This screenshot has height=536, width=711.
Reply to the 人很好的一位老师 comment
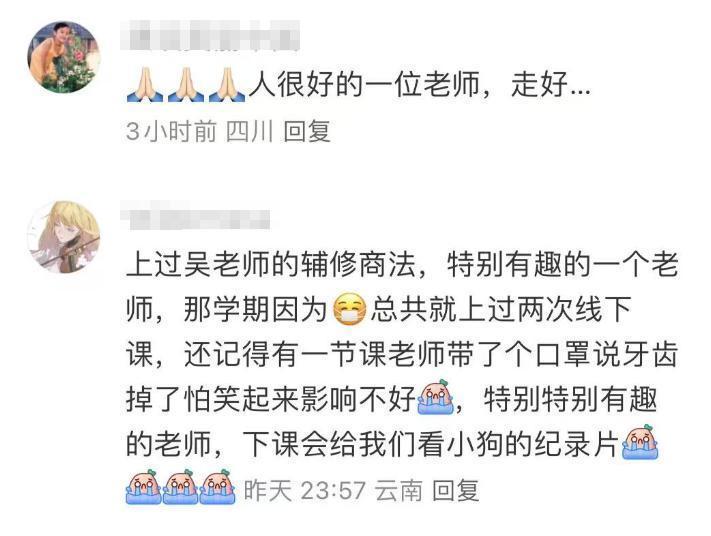(307, 132)
